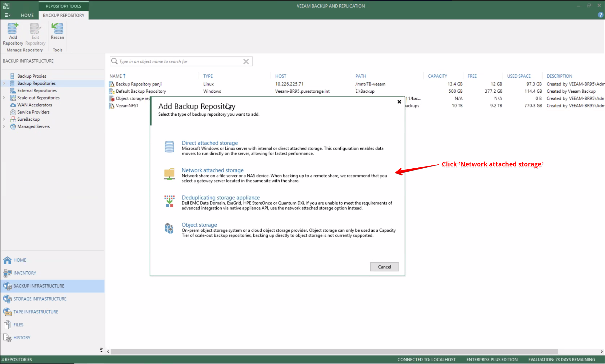Click the clear search (X) button

246,61
